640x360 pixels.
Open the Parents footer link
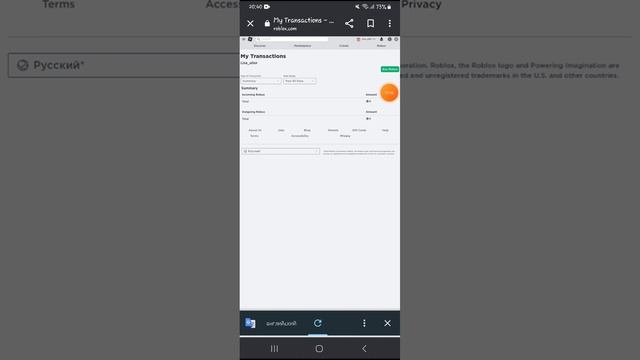(333, 130)
